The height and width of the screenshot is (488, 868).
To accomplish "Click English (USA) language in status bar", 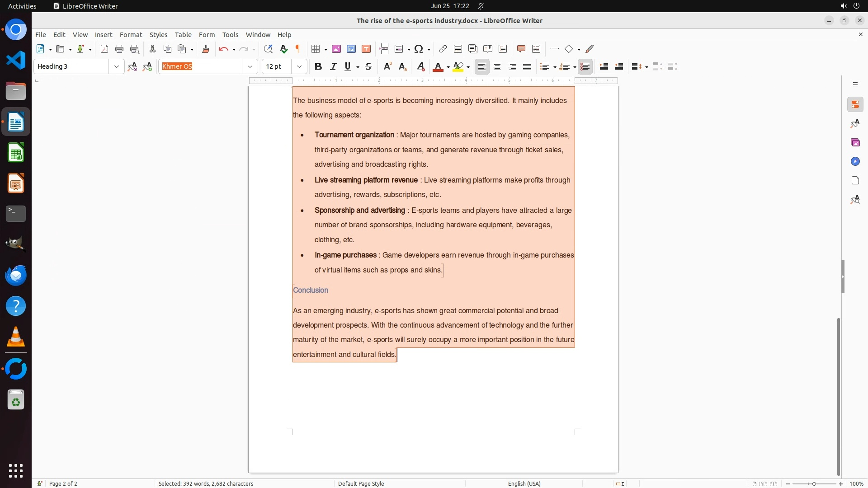I will tap(524, 483).
